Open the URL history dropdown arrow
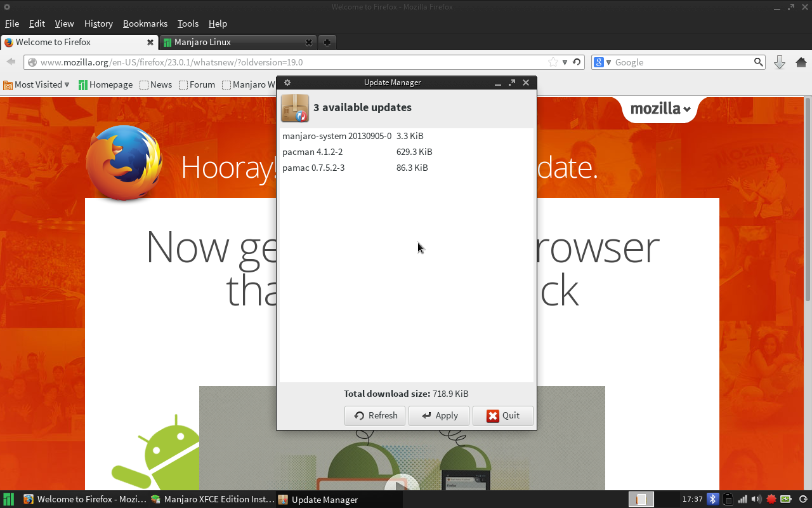The width and height of the screenshot is (812, 508). click(x=565, y=62)
